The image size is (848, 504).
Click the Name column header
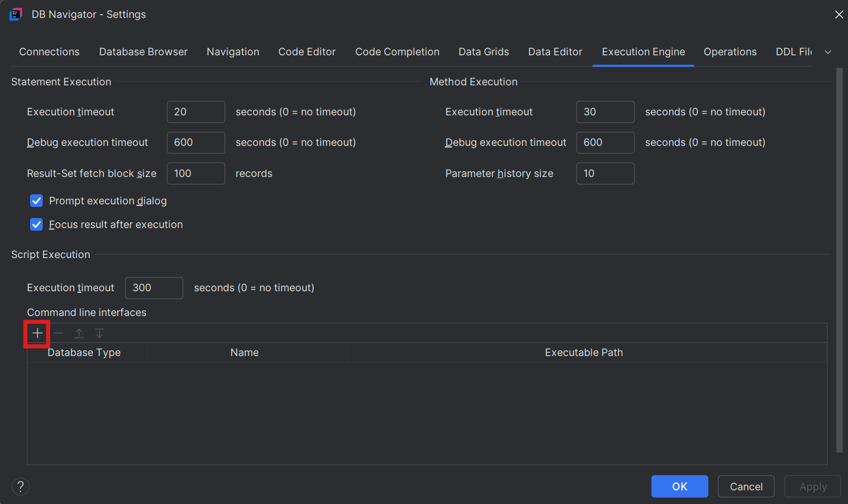point(247,352)
